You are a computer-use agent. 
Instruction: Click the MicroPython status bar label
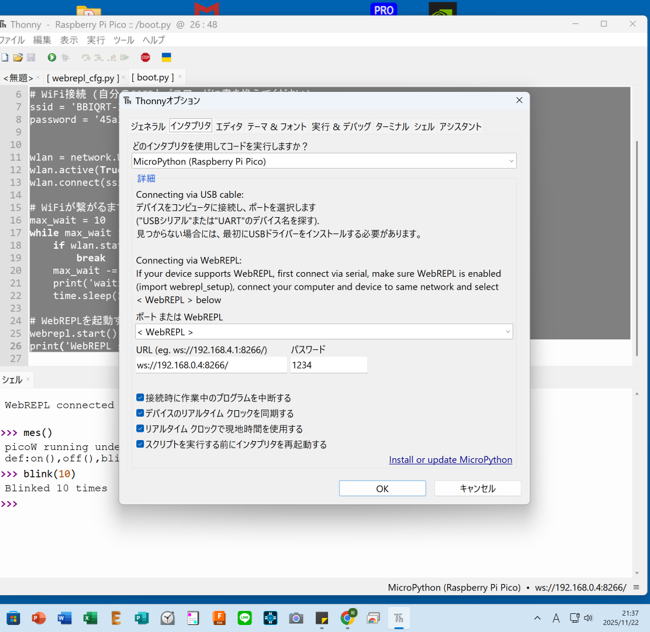454,587
